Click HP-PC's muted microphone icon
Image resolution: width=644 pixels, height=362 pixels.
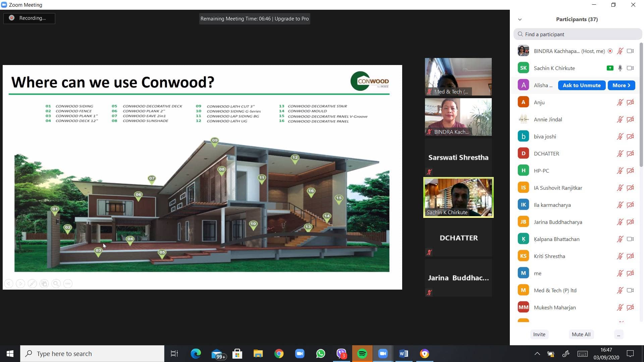pyautogui.click(x=620, y=171)
